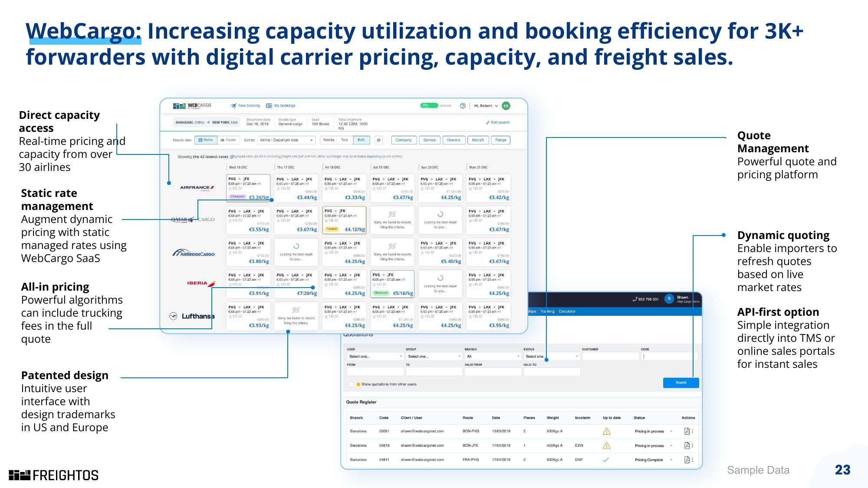Open more actions menu for quote 04819

[692, 445]
